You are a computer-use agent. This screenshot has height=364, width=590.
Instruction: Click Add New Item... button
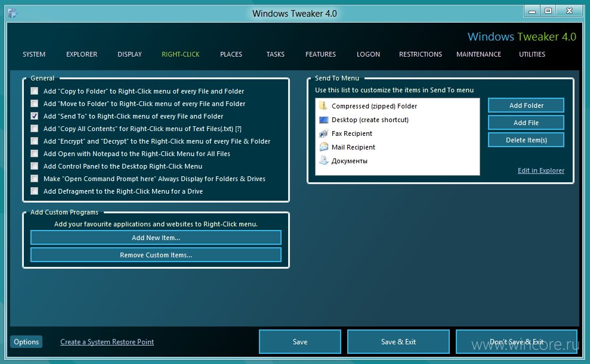tap(156, 238)
